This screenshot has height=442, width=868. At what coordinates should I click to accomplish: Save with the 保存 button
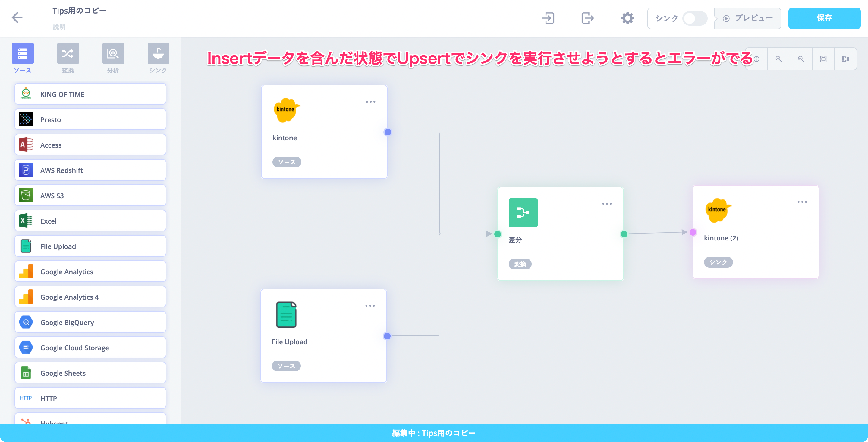[x=824, y=18]
